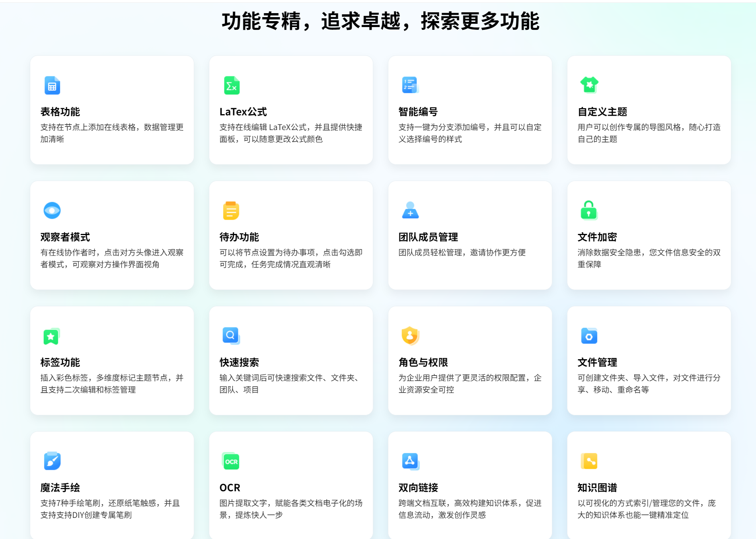The height and width of the screenshot is (539, 756).
Task: Click the 知识图谱 yellow graph icon
Action: 589,461
